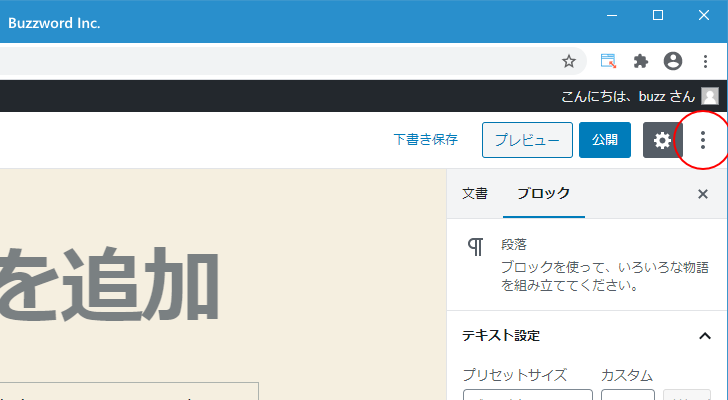Image resolution: width=728 pixels, height=400 pixels.
Task: Maximize the browser window
Action: [658, 15]
